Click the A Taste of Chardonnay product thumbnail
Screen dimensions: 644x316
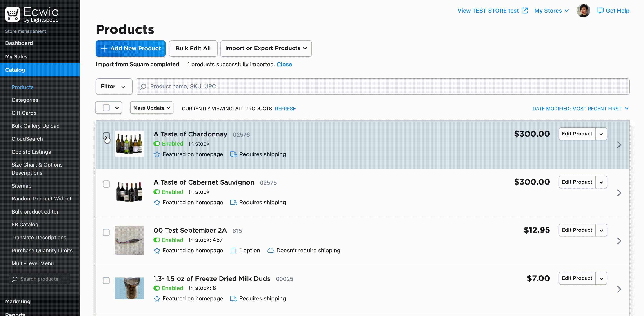[x=129, y=144]
